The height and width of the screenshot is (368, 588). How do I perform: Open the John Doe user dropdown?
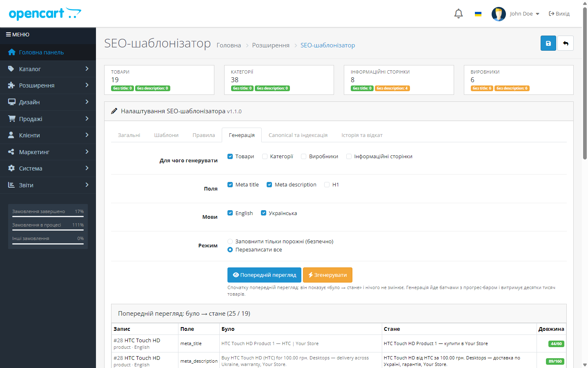pos(525,14)
